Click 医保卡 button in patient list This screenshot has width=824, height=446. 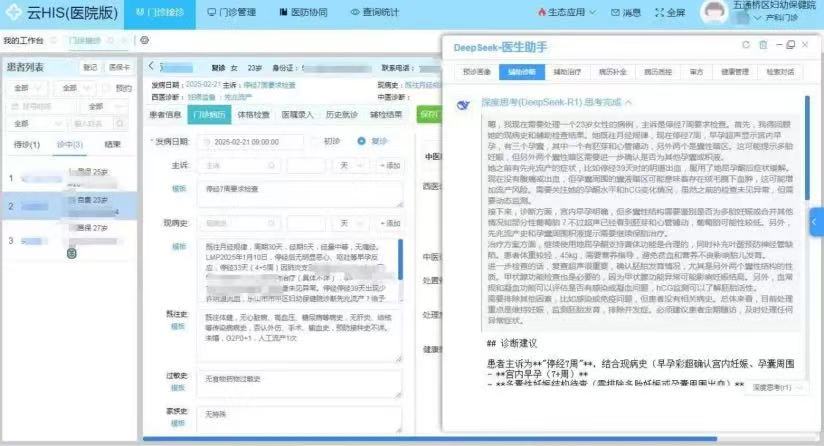click(119, 67)
